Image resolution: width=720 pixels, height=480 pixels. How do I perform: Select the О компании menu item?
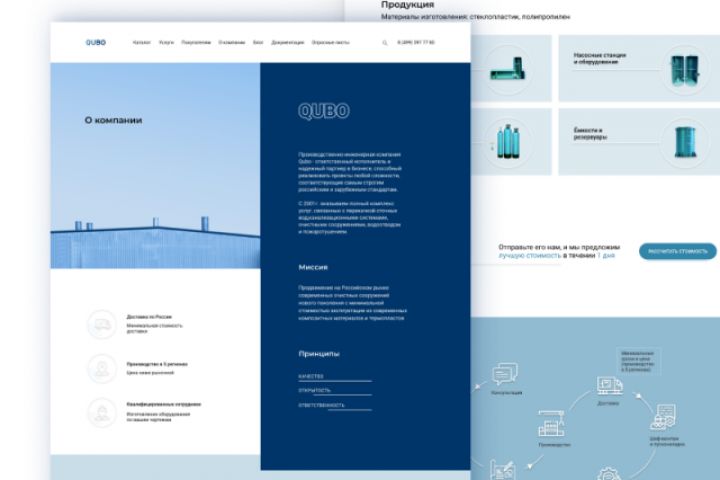[x=231, y=42]
